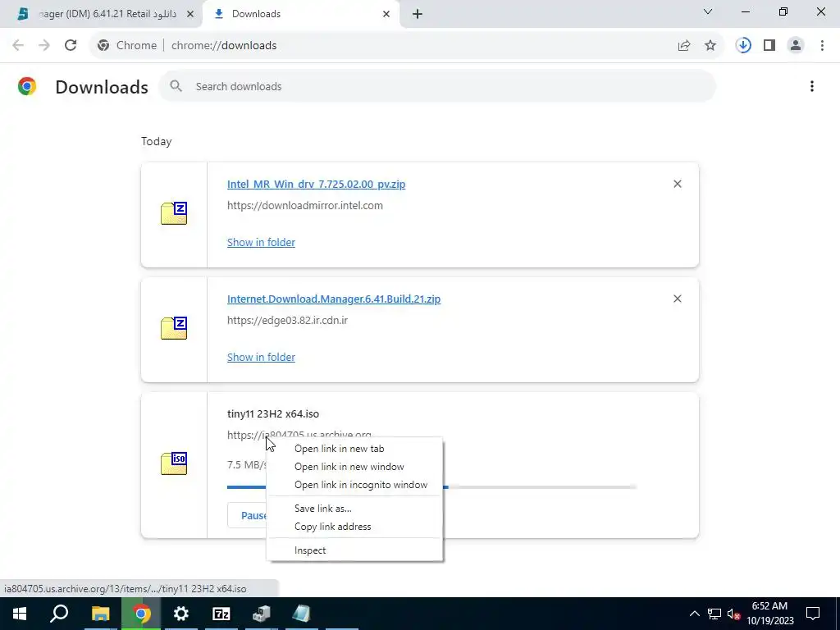This screenshot has width=840, height=630.
Task: Toggle the Chrome side panel icon
Action: click(769, 46)
